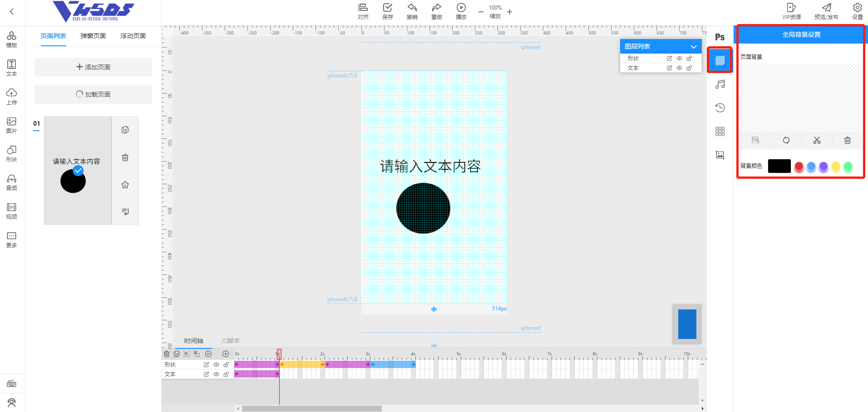This screenshot has width=868, height=412.
Task: Switch to 时间轴 timeline tab
Action: (193, 341)
